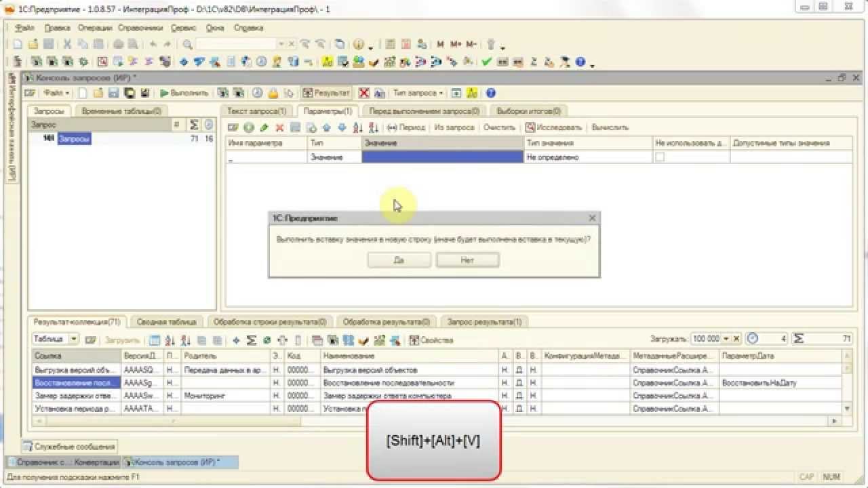Click the red delete parameter icon
Screen dimensions: 868x488
click(279, 127)
